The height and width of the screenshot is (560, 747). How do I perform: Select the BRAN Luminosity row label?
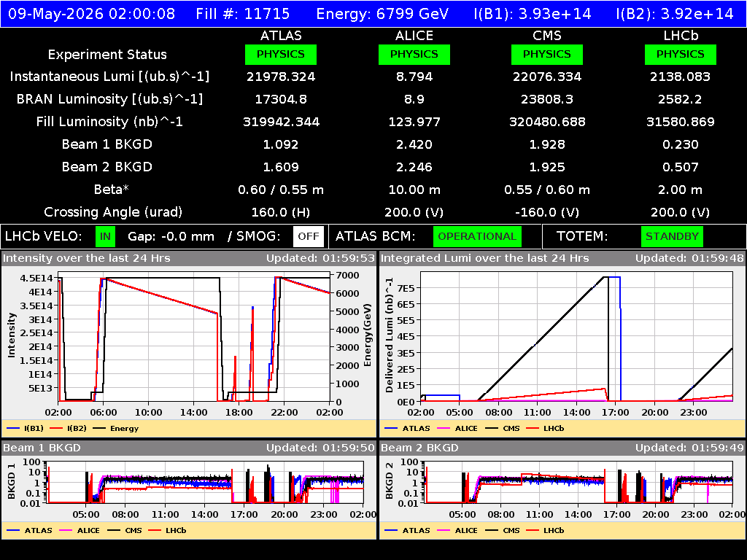pyautogui.click(x=109, y=99)
